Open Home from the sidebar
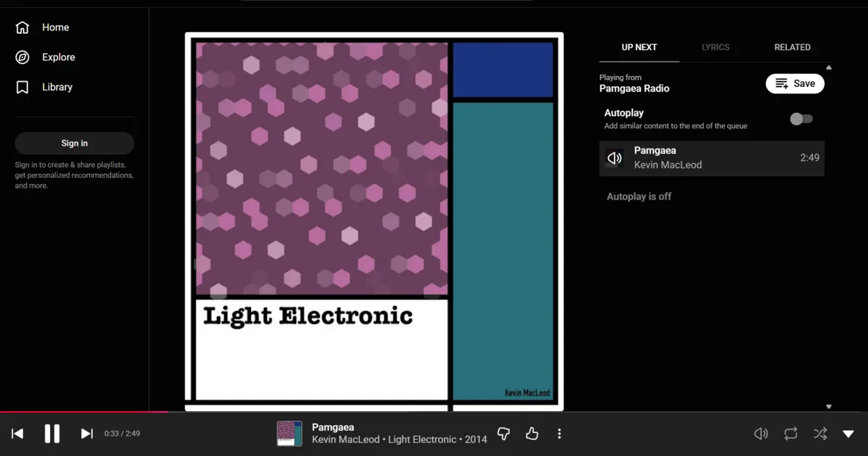868x456 pixels. click(42, 28)
